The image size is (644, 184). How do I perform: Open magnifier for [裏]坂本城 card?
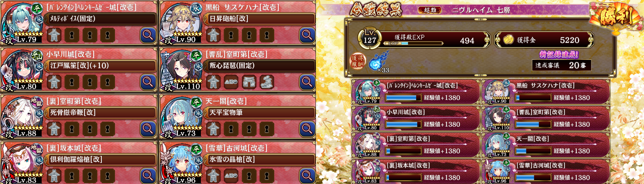[148, 176]
